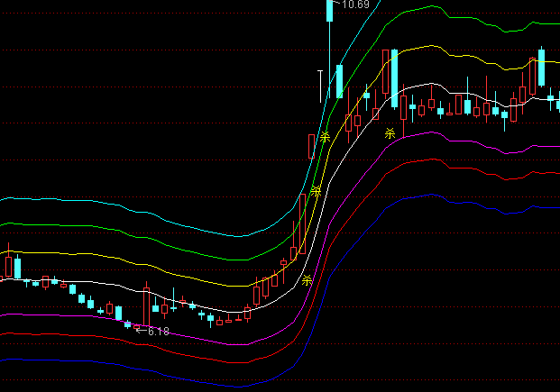Select the rightmost 杀 signal marker
Image resolution: width=560 pixels, height=392 pixels.
(390, 133)
